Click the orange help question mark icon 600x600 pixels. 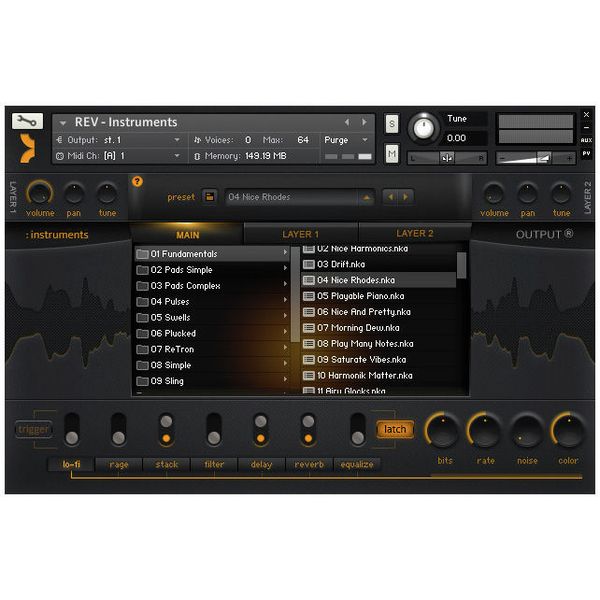tap(137, 181)
